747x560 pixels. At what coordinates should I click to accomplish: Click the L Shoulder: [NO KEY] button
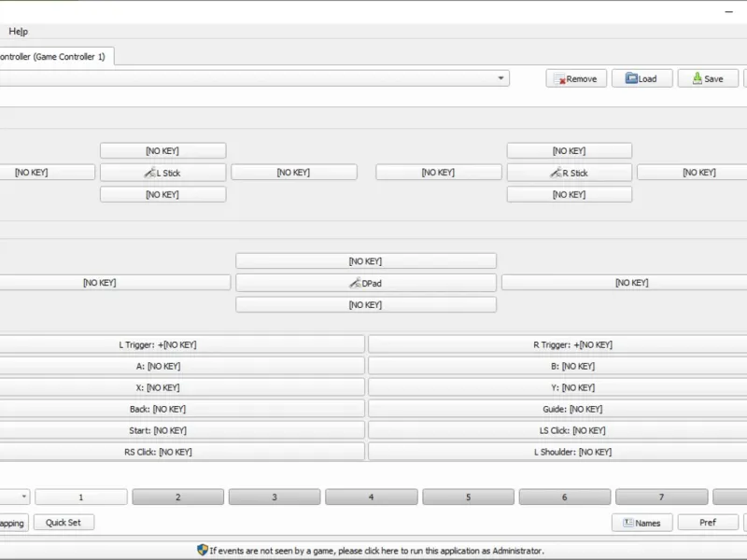[x=557, y=452]
